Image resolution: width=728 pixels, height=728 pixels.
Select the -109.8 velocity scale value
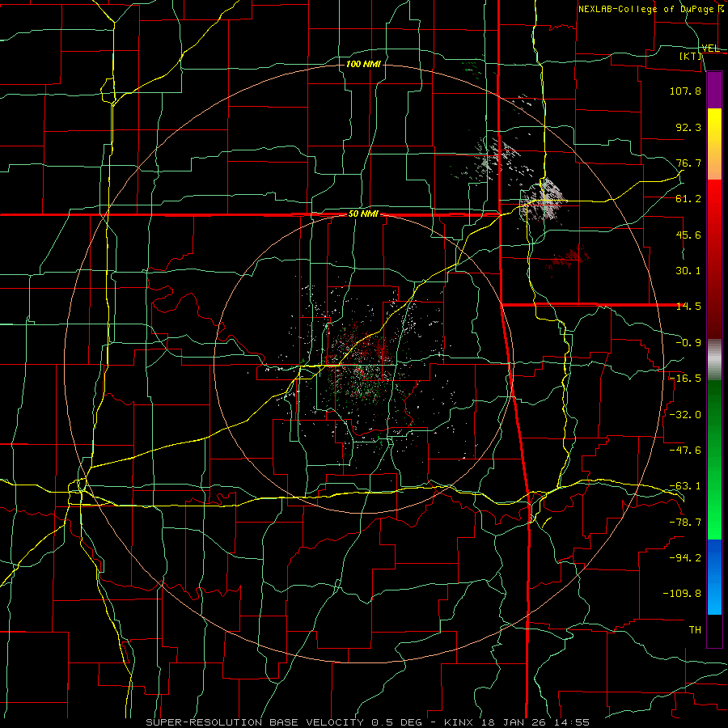coord(682,594)
